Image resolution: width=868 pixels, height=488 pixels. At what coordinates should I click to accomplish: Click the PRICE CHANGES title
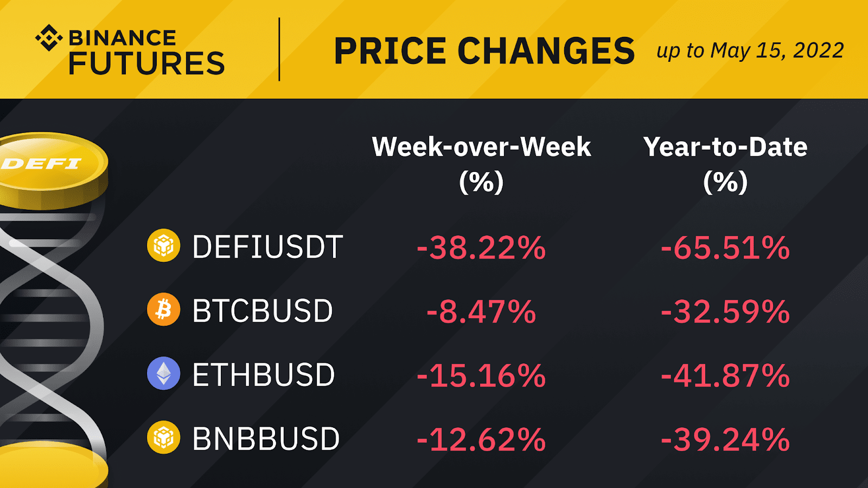click(484, 51)
